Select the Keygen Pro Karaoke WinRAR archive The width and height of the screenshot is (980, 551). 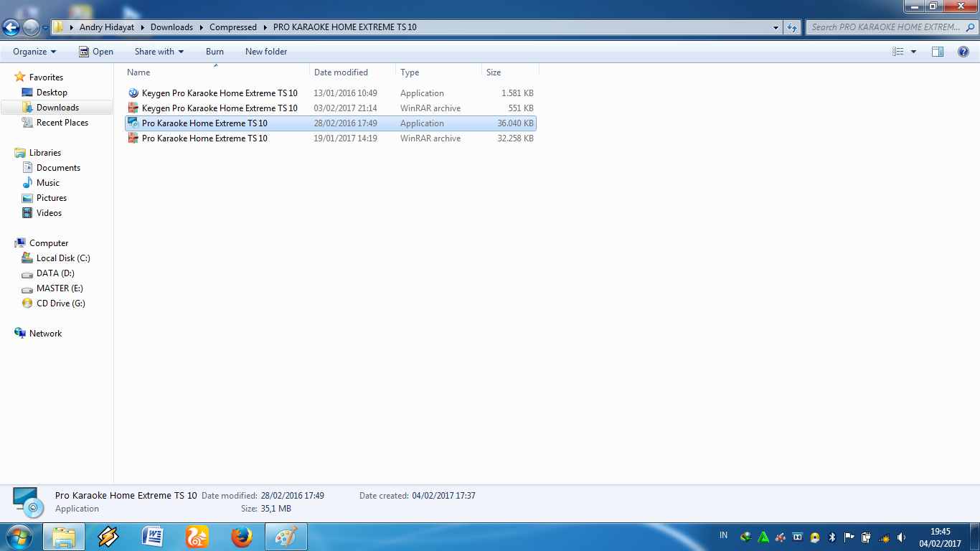331,108
